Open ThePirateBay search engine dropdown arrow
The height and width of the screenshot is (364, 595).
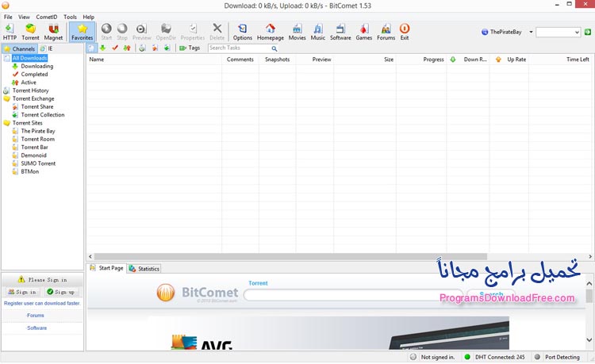pos(531,32)
